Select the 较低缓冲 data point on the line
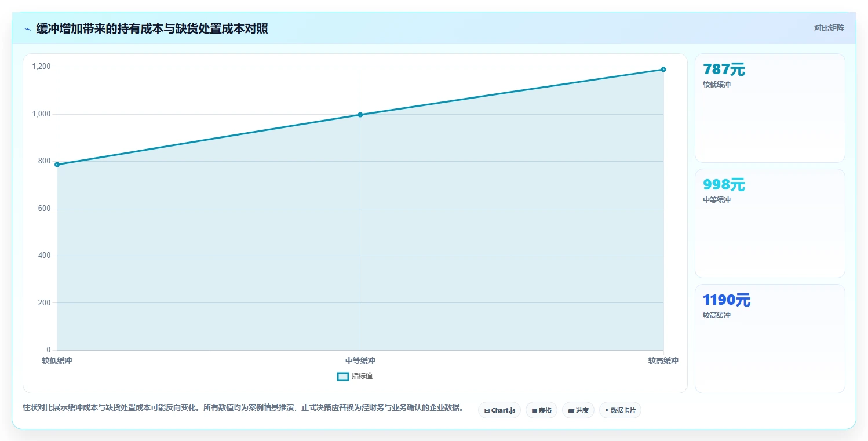868x441 pixels. pos(57,165)
